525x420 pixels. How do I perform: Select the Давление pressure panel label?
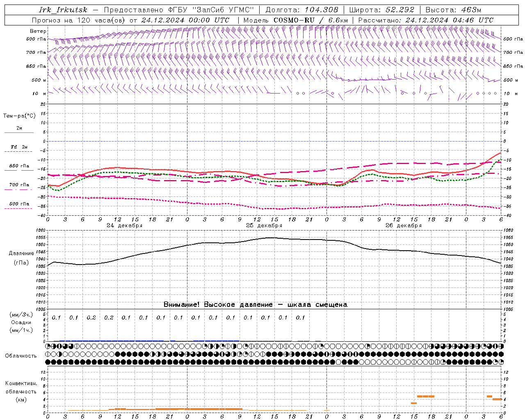(x=21, y=253)
